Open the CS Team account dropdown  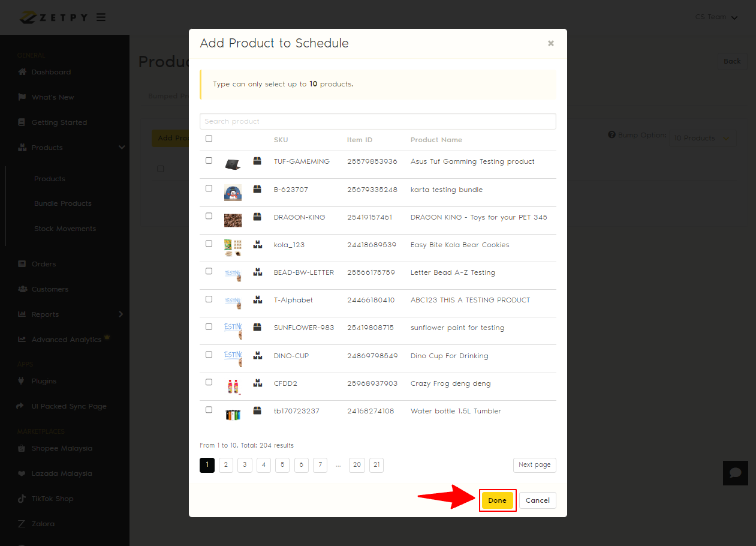tap(716, 17)
